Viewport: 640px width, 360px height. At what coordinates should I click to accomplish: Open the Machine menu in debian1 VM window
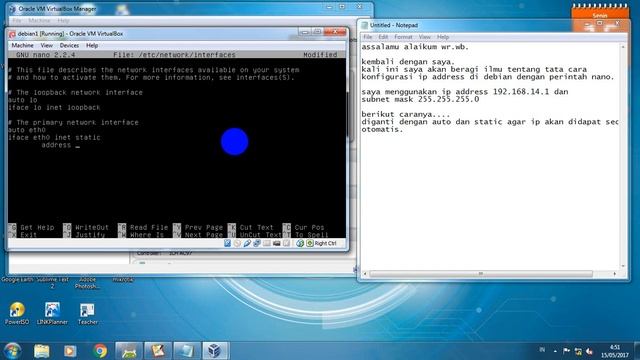(x=22, y=45)
